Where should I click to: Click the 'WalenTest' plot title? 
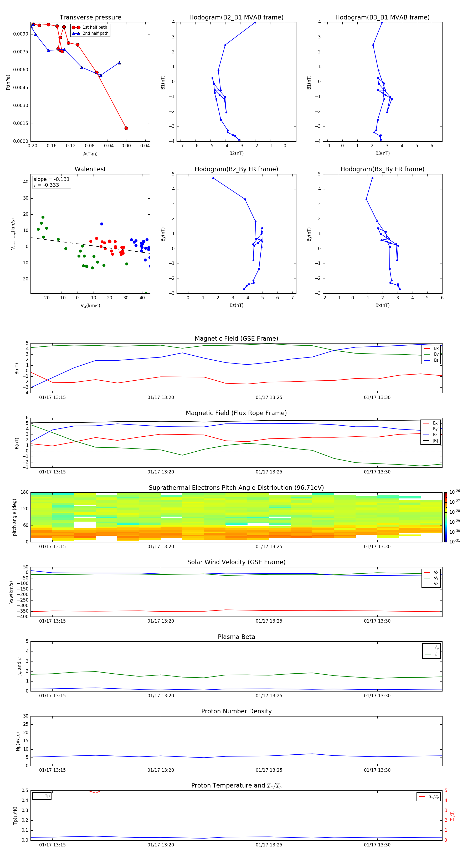coord(90,169)
